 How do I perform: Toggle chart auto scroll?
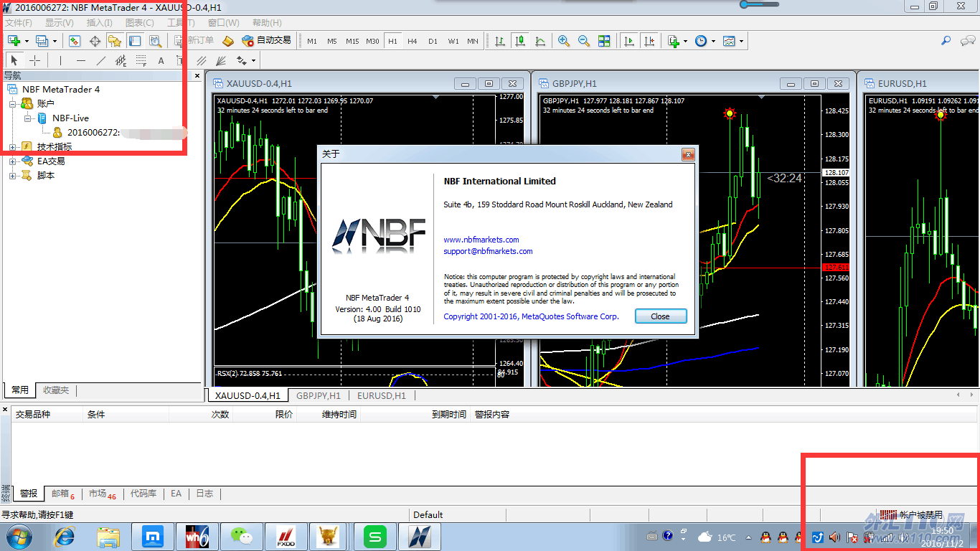point(629,41)
